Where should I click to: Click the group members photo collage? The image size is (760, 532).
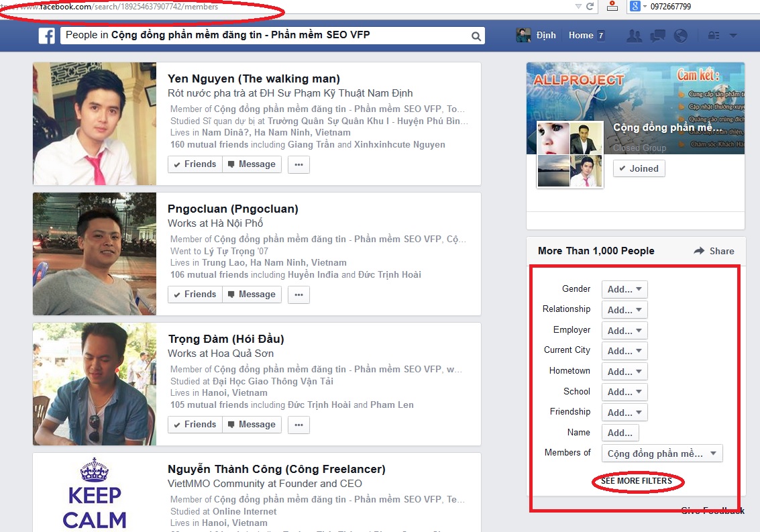tap(570, 154)
